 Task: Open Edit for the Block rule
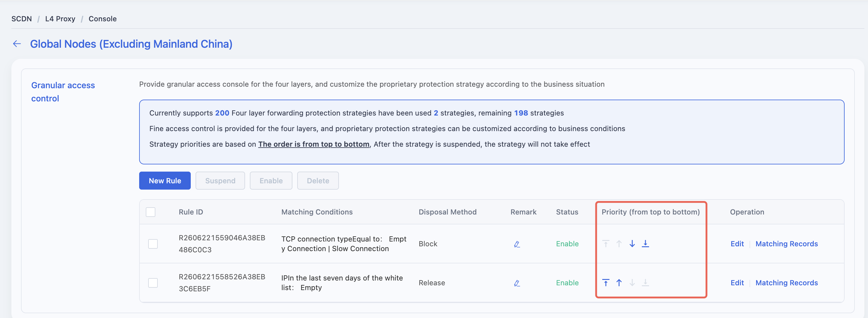tap(737, 244)
